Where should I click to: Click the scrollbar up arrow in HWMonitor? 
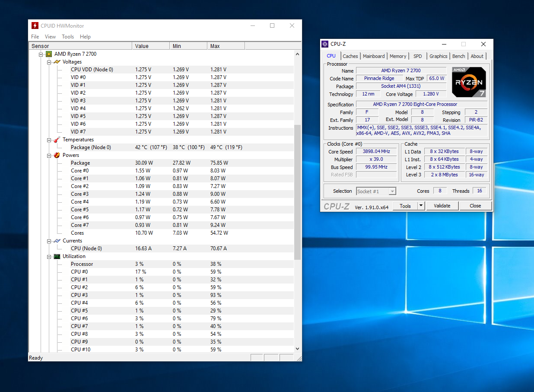(x=297, y=54)
